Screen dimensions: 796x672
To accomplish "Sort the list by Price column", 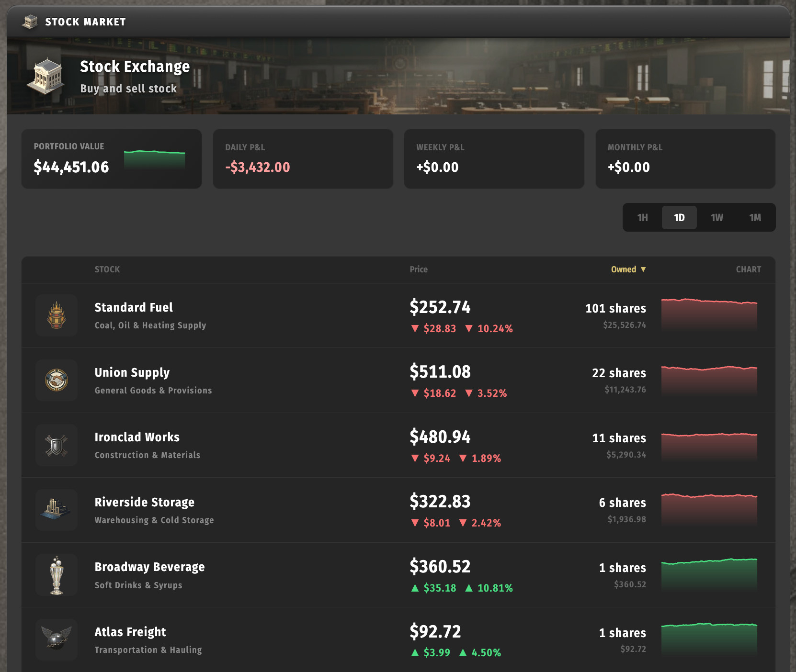I will (419, 269).
